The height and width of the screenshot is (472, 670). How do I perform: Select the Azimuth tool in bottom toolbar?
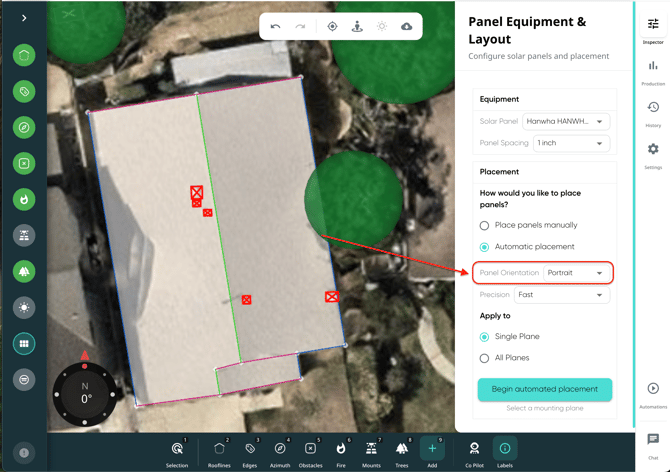[280, 451]
